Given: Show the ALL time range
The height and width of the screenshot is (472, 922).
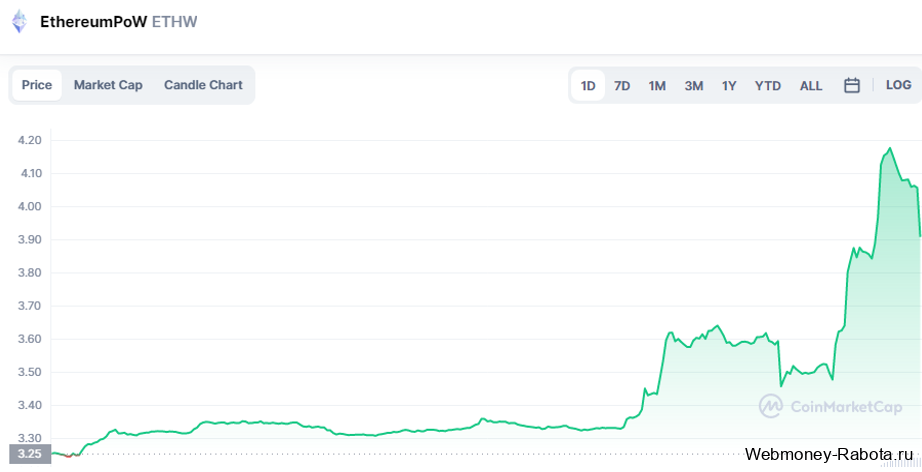Looking at the screenshot, I should [811, 86].
